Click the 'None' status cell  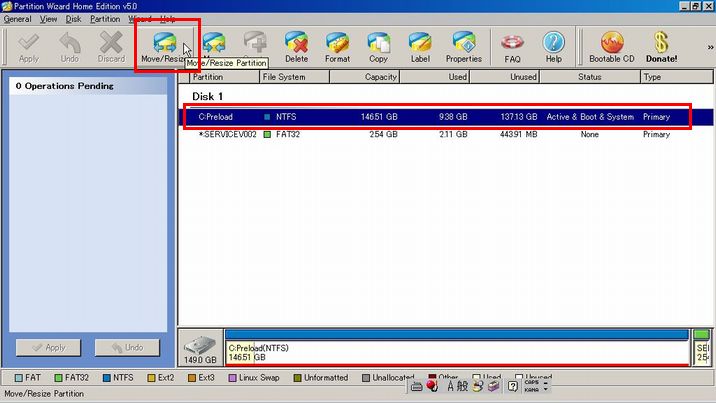tap(590, 135)
